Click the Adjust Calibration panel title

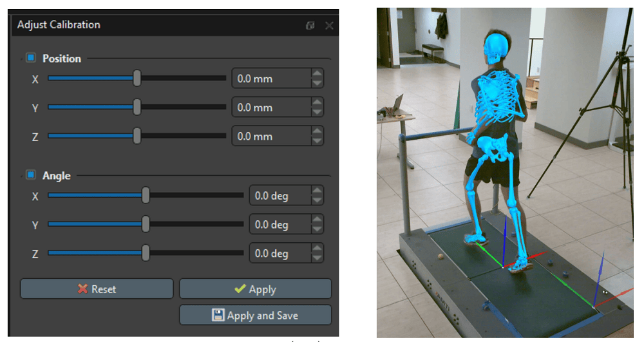59,24
